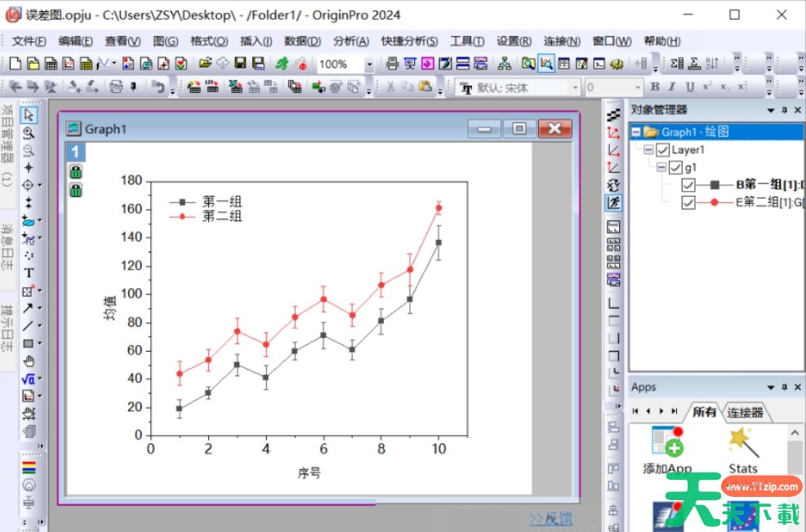Click the Pointer selection tool
The width and height of the screenshot is (806, 532).
(x=29, y=115)
